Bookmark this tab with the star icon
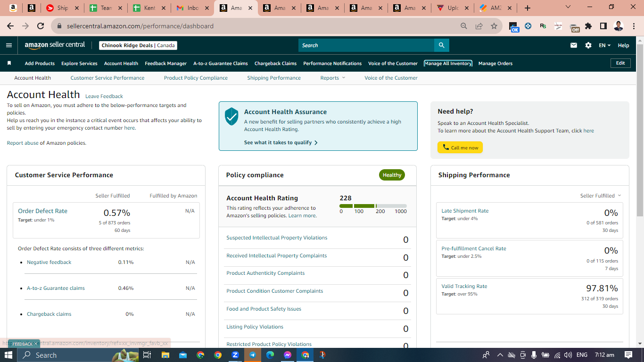This screenshot has height=362, width=644. point(494,26)
